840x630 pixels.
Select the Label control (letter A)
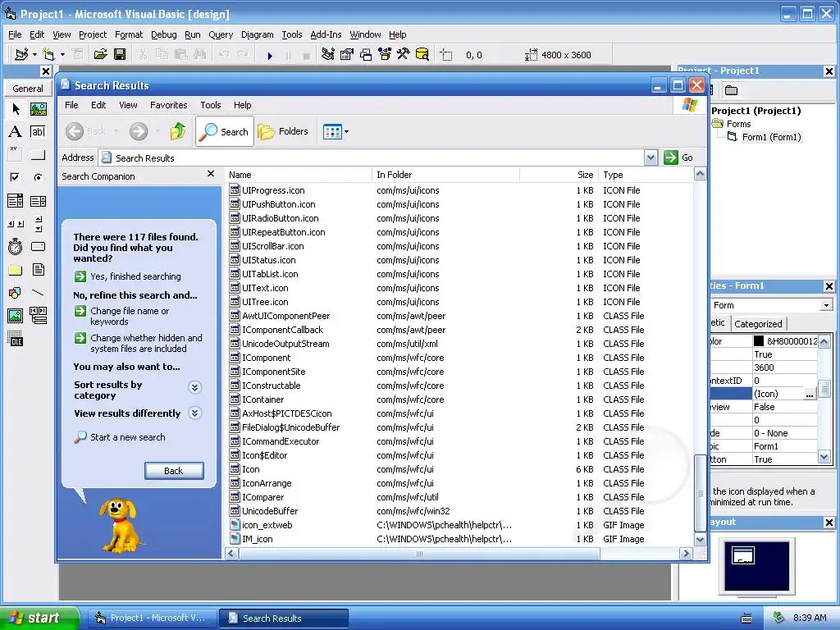pos(16,132)
